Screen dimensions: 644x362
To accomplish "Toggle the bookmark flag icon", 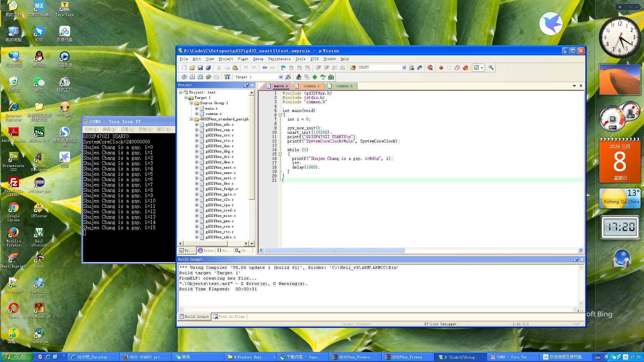I will coord(283,68).
